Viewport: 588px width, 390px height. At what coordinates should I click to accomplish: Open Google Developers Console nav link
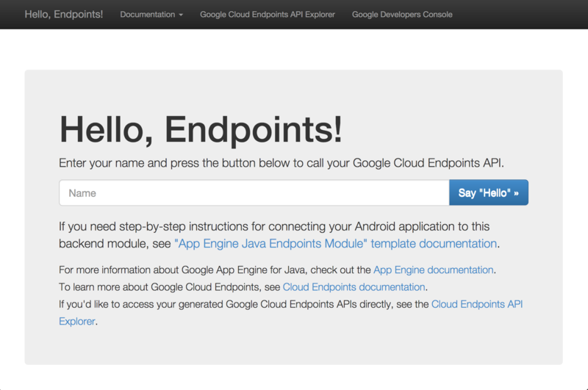(x=402, y=15)
